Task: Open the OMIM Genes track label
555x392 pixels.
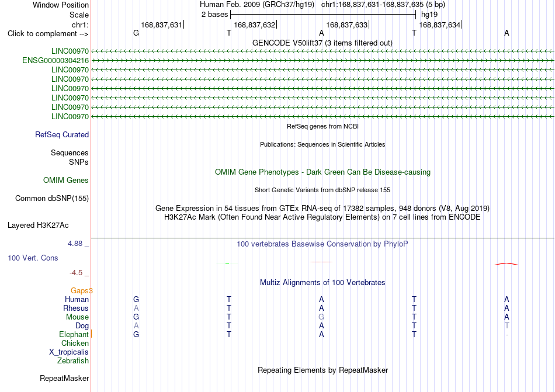Action: coord(66,181)
